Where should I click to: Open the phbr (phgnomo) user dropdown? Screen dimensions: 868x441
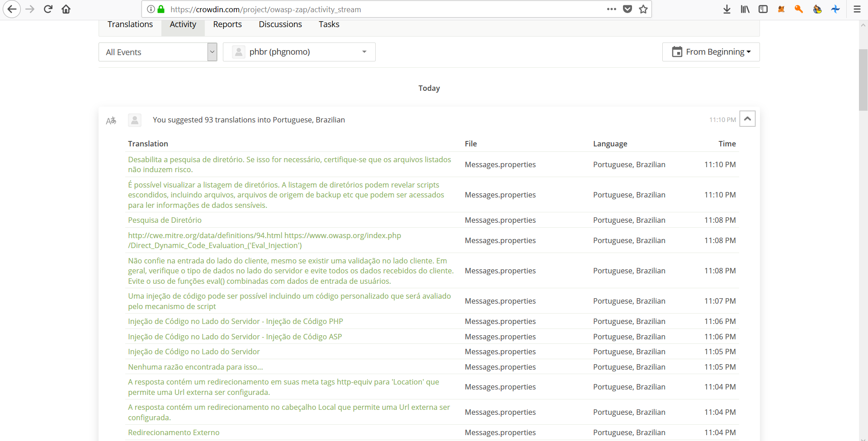click(299, 52)
